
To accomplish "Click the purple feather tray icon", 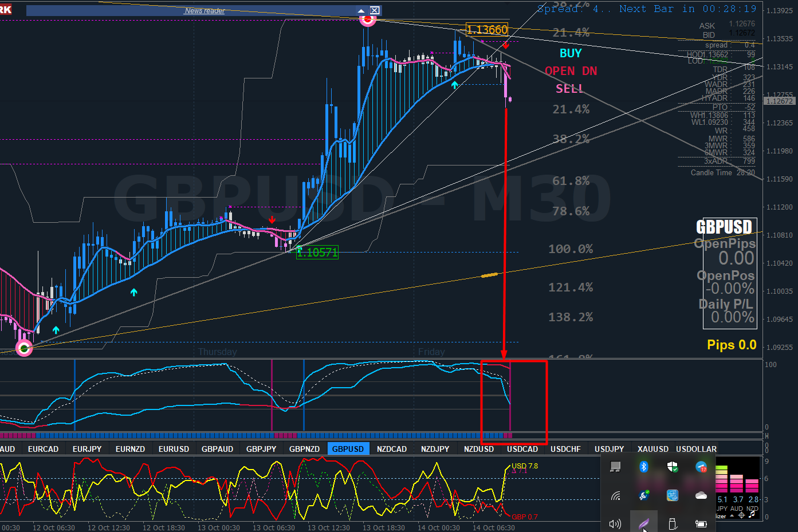I will pyautogui.click(x=643, y=523).
